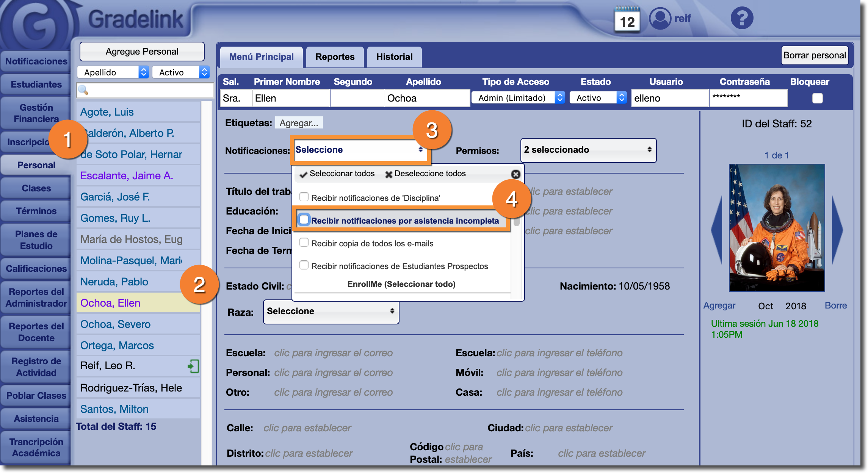Enable 'Recibir copia de todos los e-mails'
The image size is (868, 473).
[304, 243]
